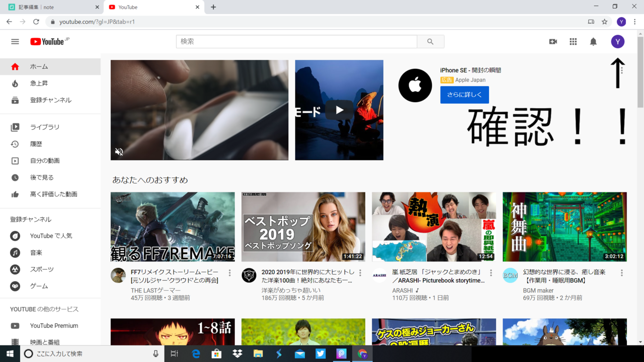Click THE LASTゲーマー channel name
This screenshot has height=362, width=644.
tap(155, 291)
